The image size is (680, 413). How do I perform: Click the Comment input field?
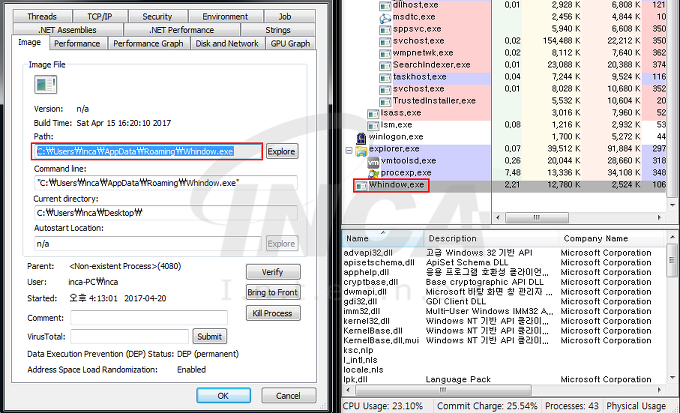149,318
